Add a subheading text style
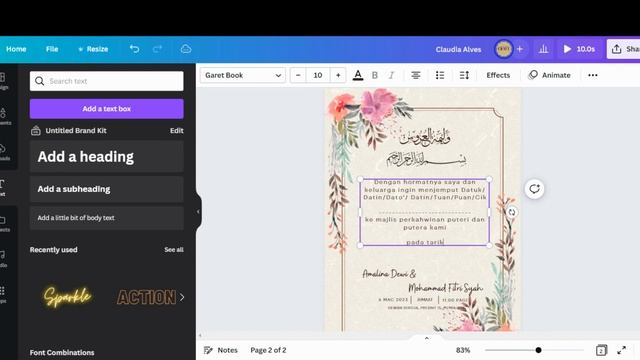Viewport: 640px width, 360px height. [x=107, y=189]
